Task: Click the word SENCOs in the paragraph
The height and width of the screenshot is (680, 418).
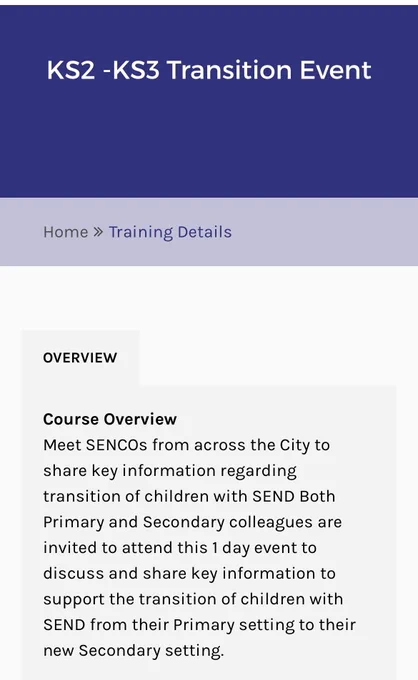Action: coord(117,445)
